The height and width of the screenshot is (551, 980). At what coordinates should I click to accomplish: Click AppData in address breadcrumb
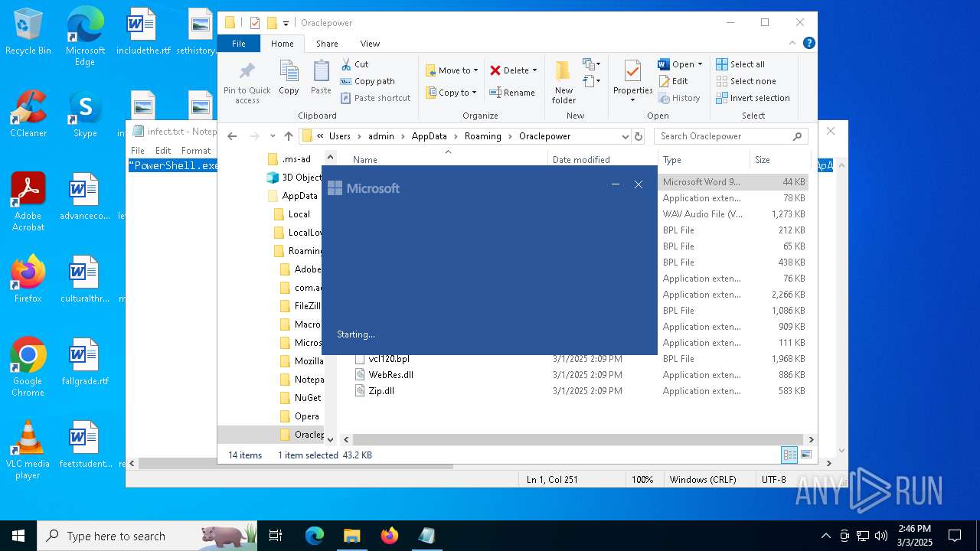pos(429,136)
